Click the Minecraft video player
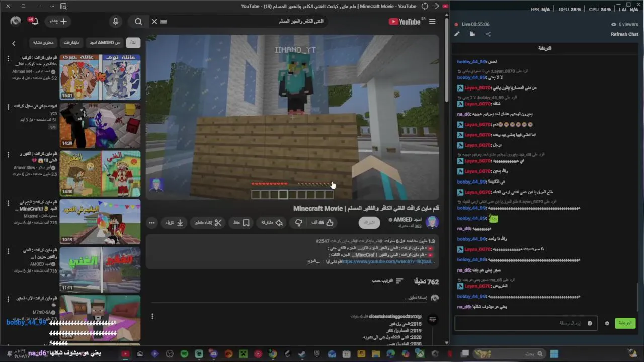 292,117
